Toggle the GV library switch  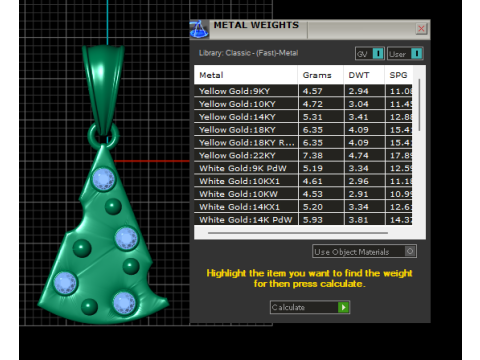point(370,54)
